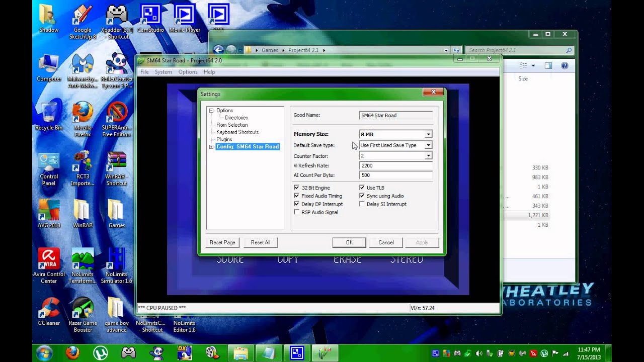This screenshot has width=644, height=362.
Task: Launch Malwarebytes Anti-Malware desktop icon
Action: pos(83,71)
